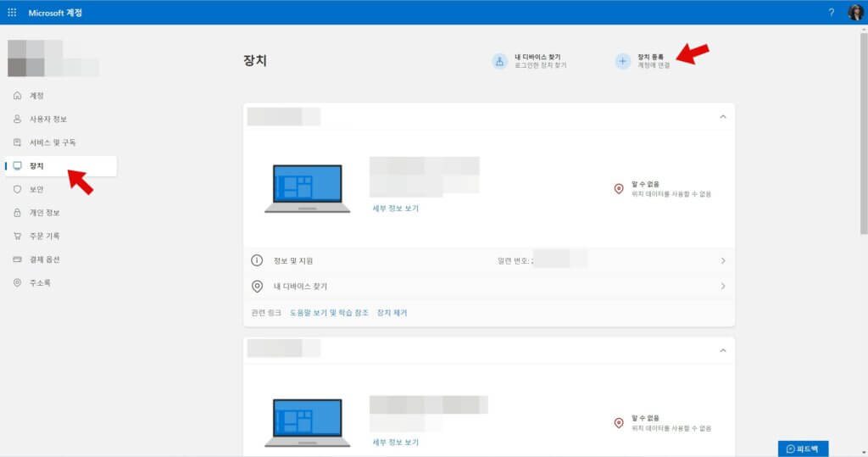Viewport: 868px width, 457px height.
Task: Click the 장치 page heading
Action: 255,60
